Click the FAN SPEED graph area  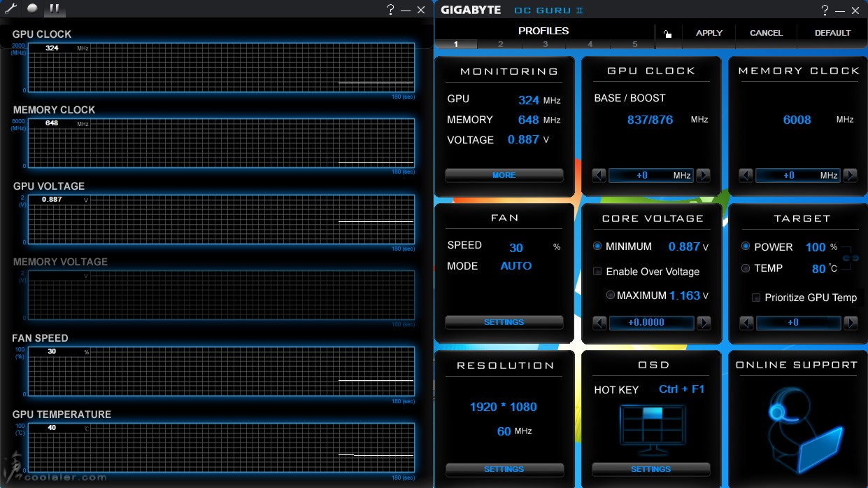click(221, 371)
